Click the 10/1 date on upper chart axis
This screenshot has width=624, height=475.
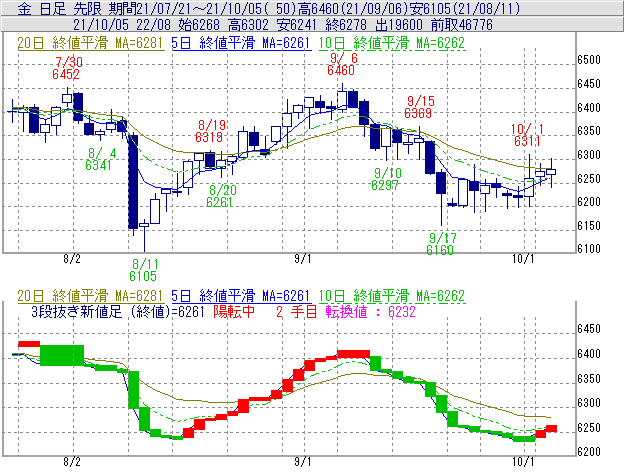523,259
